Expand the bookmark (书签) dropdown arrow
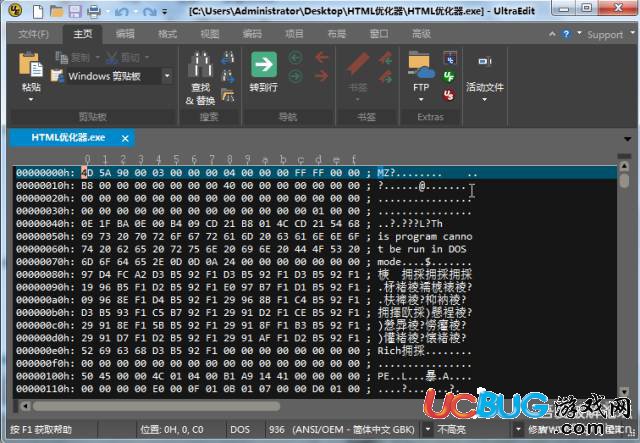This screenshot has width=640, height=443. 358,99
